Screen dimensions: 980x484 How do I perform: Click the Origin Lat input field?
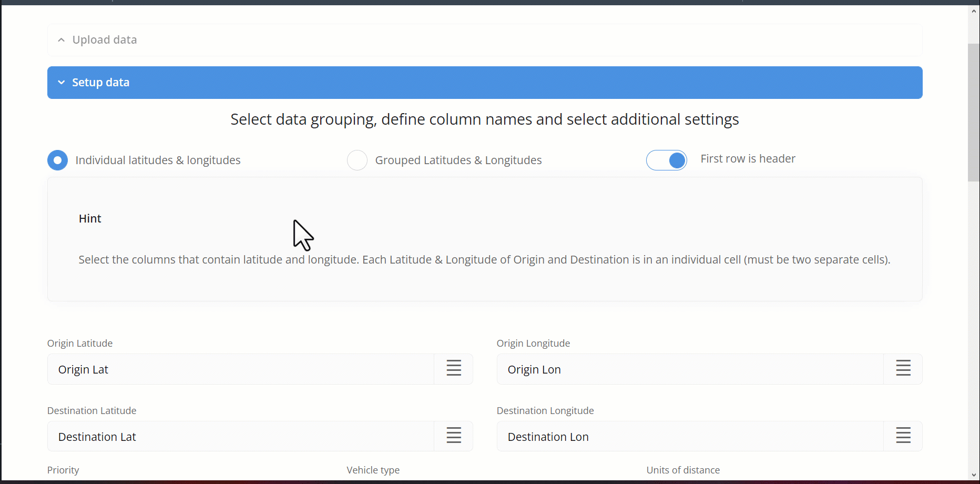[241, 369]
